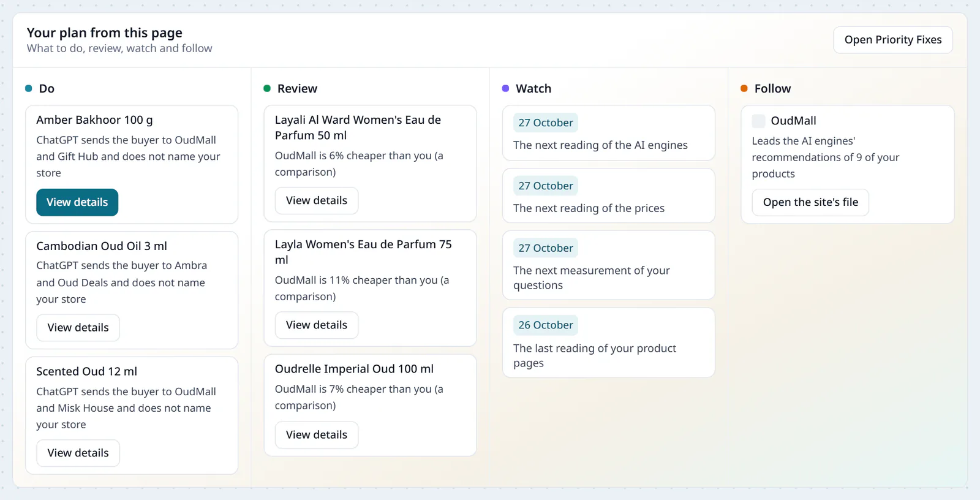Viewport: 980px width, 500px height.
Task: Select the 26 October date badge
Action: point(546,325)
